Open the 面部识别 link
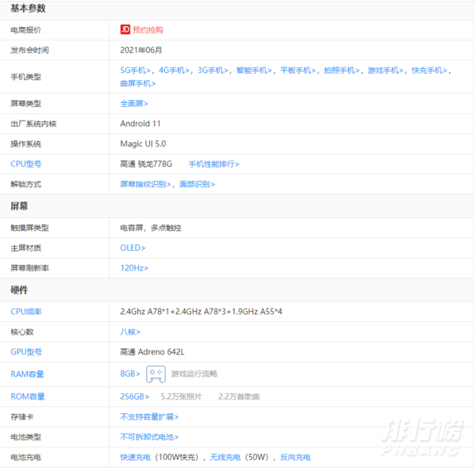 197,184
